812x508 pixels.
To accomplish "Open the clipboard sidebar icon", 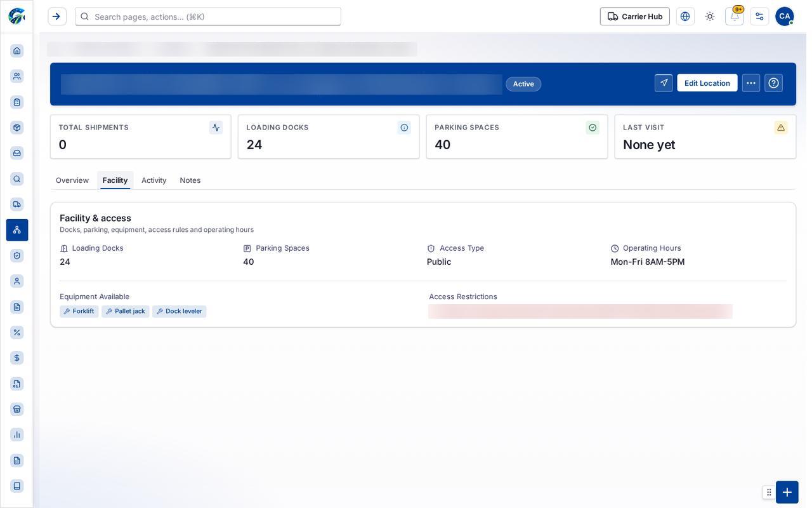I will point(17,102).
